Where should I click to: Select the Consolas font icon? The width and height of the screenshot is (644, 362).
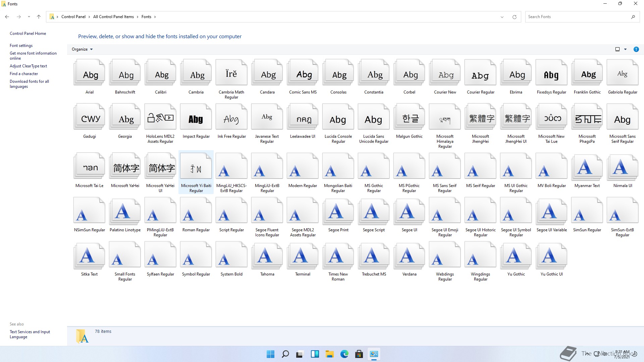click(338, 73)
